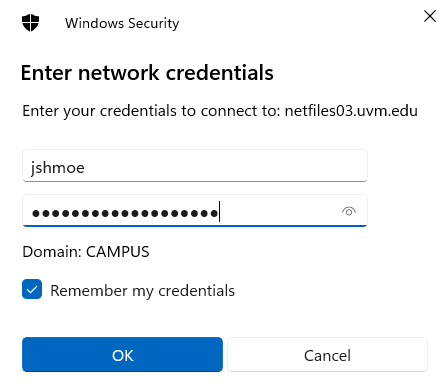Screen dimensions: 445x391
Task: Click the netfiles03.uvm.edu server name
Action: (351, 111)
